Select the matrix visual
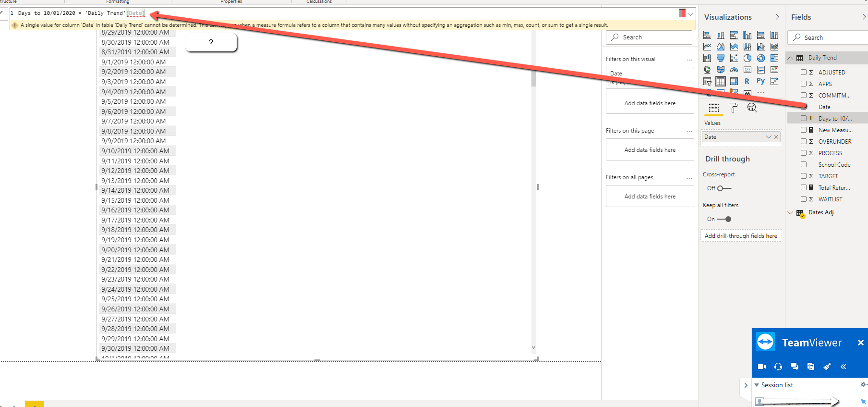The height and width of the screenshot is (407, 868). click(x=734, y=81)
